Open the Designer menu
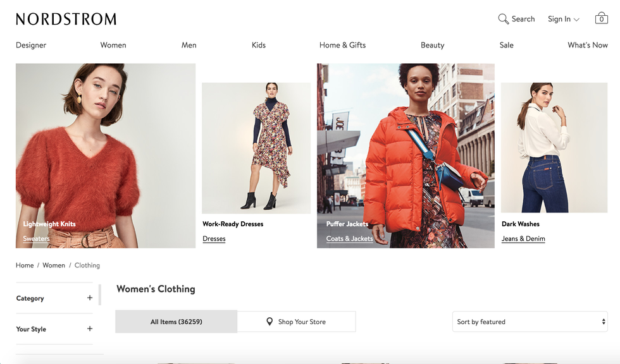The height and width of the screenshot is (364, 620). [31, 45]
